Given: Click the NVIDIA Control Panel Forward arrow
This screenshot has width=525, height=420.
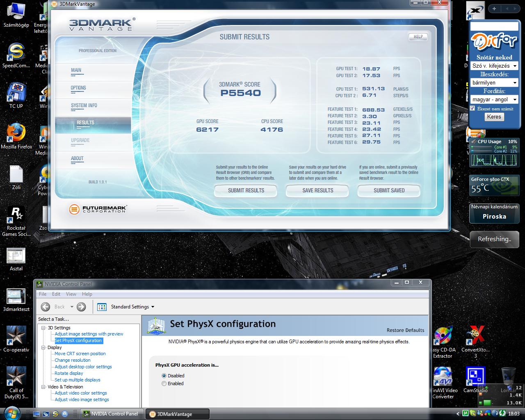Looking at the screenshot, I should tap(81, 307).
